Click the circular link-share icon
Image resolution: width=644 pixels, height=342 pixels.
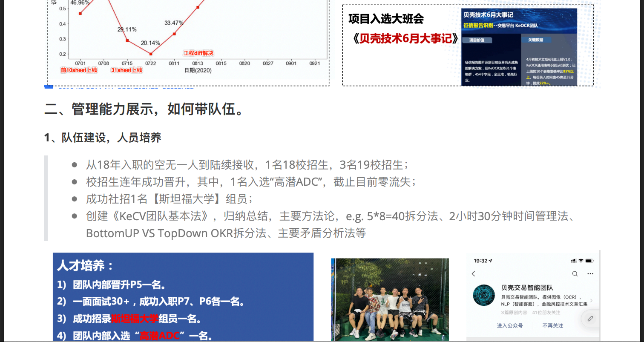point(590,319)
